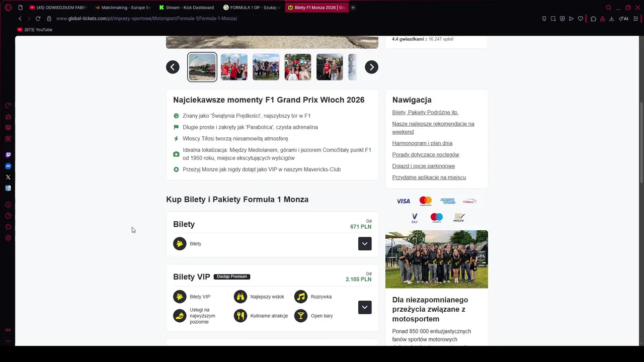Open the Easy Setup sliders icon
Image resolution: width=644 pixels, height=362 pixels.
[x=636, y=19]
